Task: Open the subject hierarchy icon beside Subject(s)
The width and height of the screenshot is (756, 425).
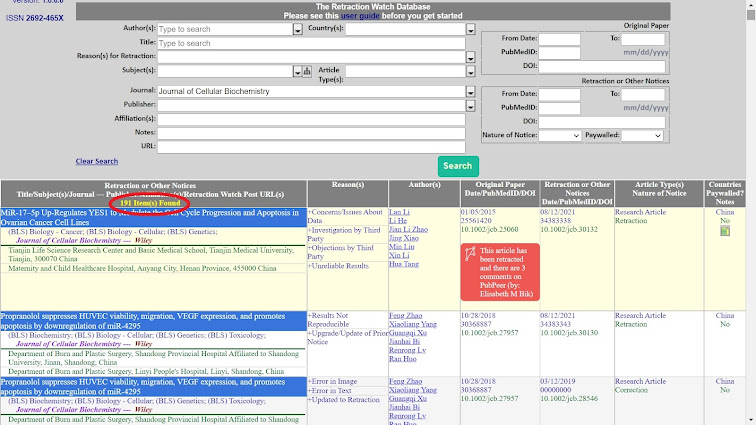Action: tap(307, 71)
